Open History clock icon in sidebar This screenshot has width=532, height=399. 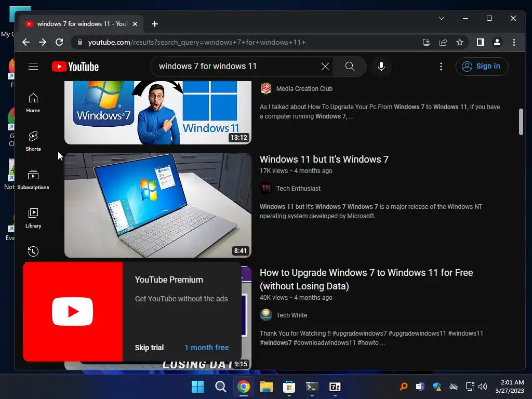coord(33,251)
